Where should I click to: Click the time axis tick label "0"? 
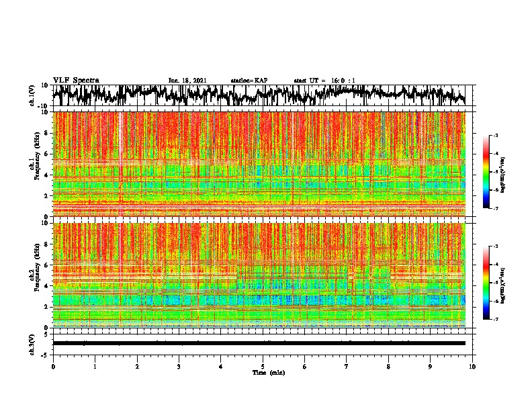click(x=53, y=367)
